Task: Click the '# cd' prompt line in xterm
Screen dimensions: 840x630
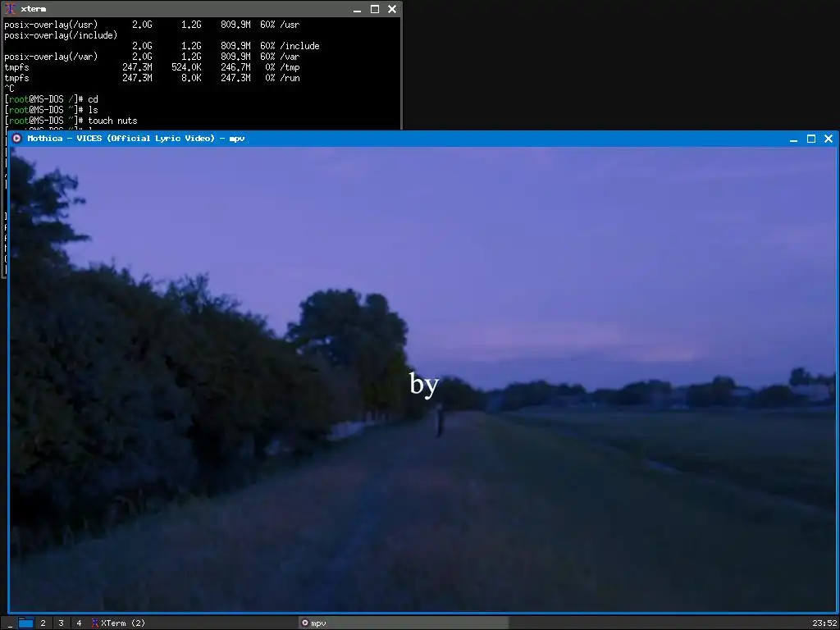Action: [x=52, y=99]
